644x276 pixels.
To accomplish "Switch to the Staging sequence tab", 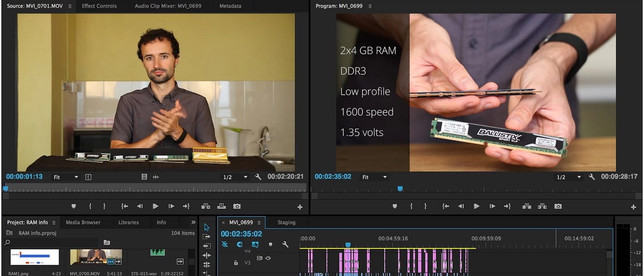I will (x=286, y=222).
